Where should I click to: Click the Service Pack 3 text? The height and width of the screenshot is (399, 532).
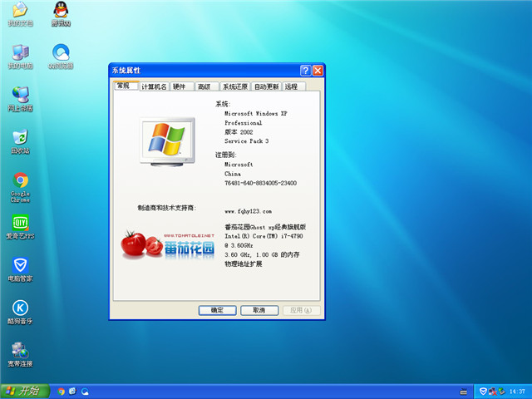point(246,141)
